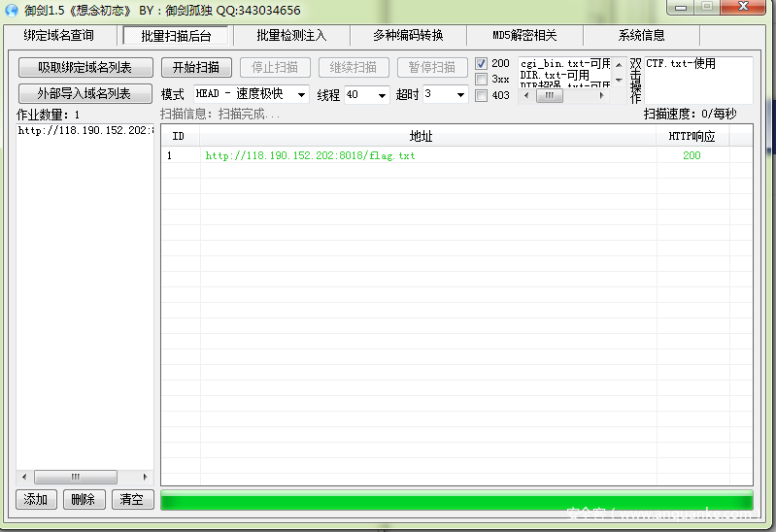Enable the 403 response checkbox

pyautogui.click(x=482, y=95)
